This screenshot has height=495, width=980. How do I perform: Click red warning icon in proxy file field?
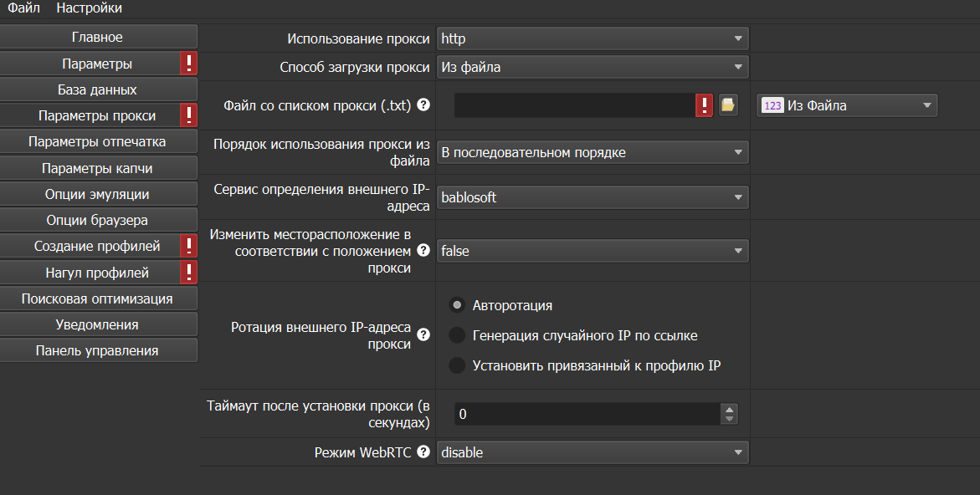(x=705, y=105)
